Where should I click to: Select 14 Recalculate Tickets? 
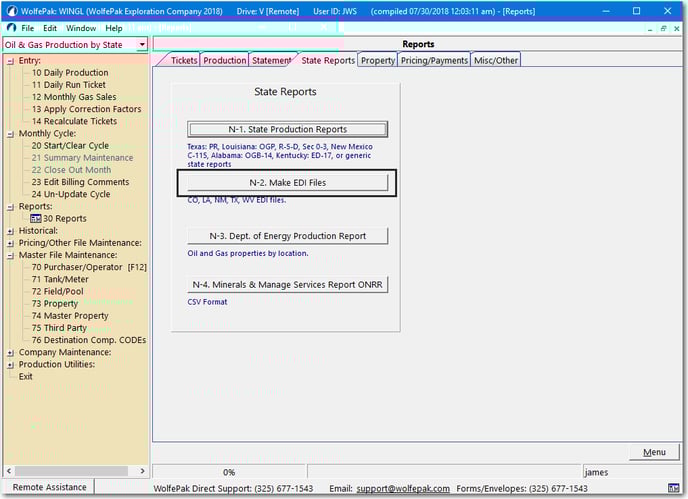click(x=74, y=122)
